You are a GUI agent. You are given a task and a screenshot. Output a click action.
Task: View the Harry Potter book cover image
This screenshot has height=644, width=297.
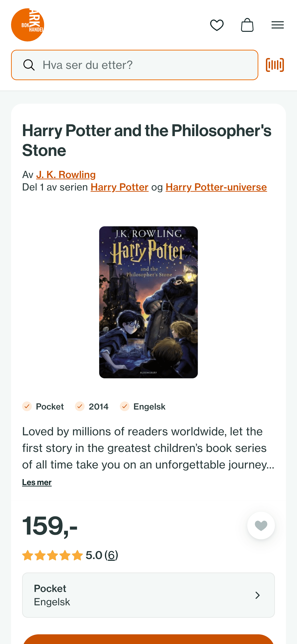click(x=148, y=302)
